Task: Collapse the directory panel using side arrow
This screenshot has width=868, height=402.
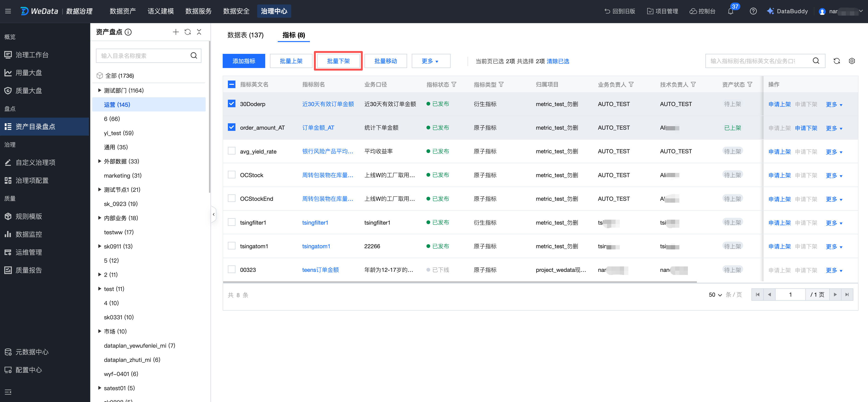Action: pyautogui.click(x=213, y=214)
